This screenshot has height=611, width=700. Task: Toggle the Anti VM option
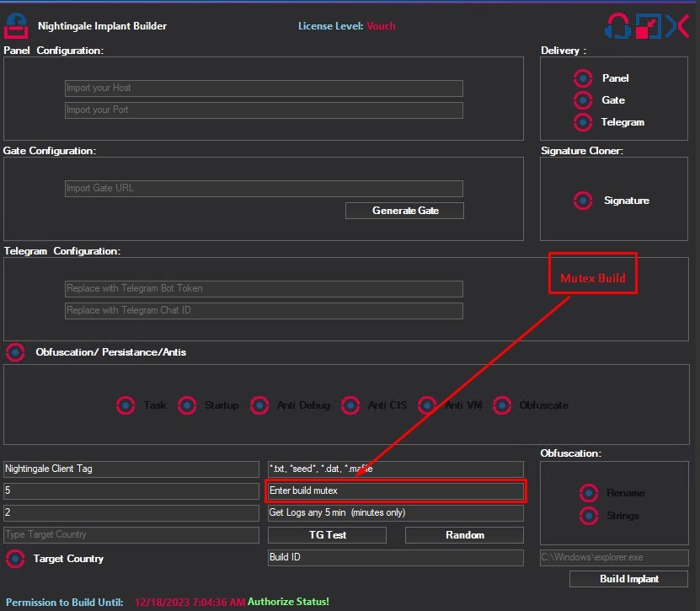pos(427,405)
